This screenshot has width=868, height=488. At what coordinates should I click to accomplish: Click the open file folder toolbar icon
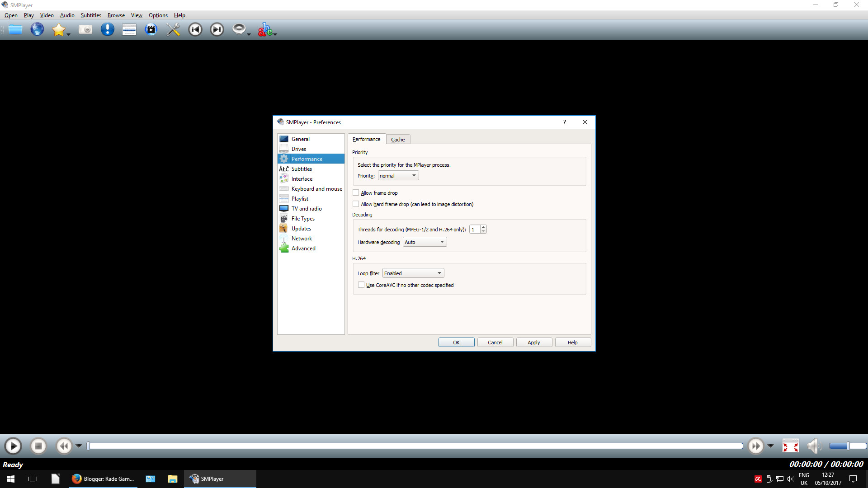pyautogui.click(x=15, y=30)
